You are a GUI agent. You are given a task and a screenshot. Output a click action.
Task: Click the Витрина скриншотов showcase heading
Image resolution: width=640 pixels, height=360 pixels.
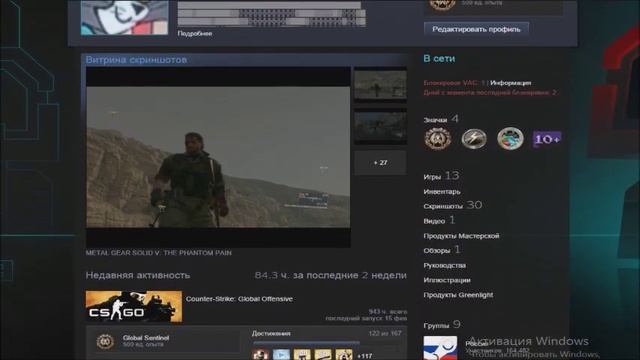(136, 60)
